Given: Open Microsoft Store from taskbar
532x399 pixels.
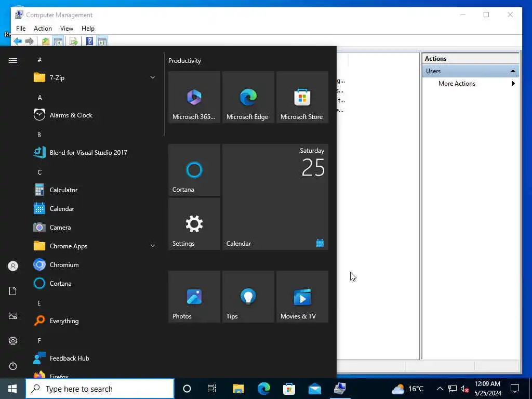Looking at the screenshot, I should [289, 389].
